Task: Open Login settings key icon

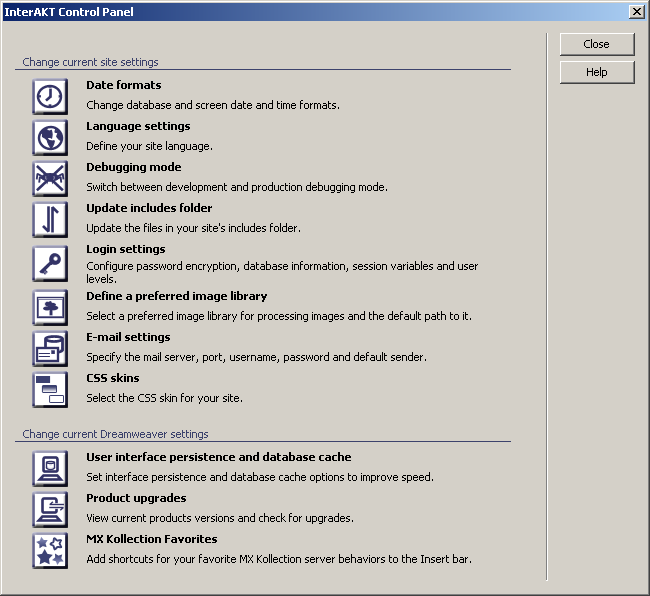Action: coord(49,264)
